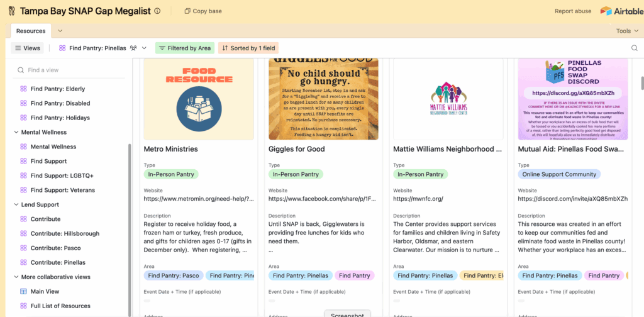Screen dimensions: 644x317
Task: Open the Mattie Williams logo image
Action: (x=448, y=99)
